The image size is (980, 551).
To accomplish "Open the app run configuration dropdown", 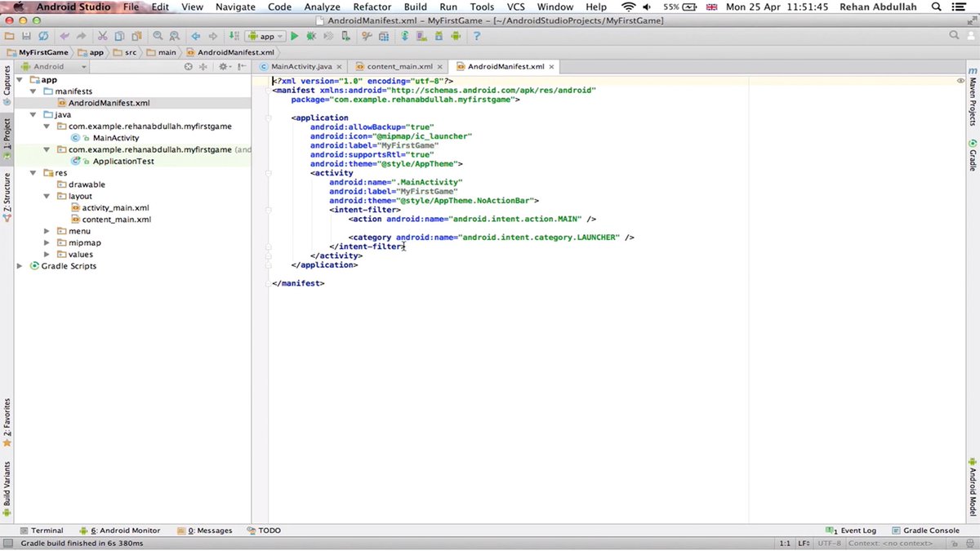I will [266, 36].
